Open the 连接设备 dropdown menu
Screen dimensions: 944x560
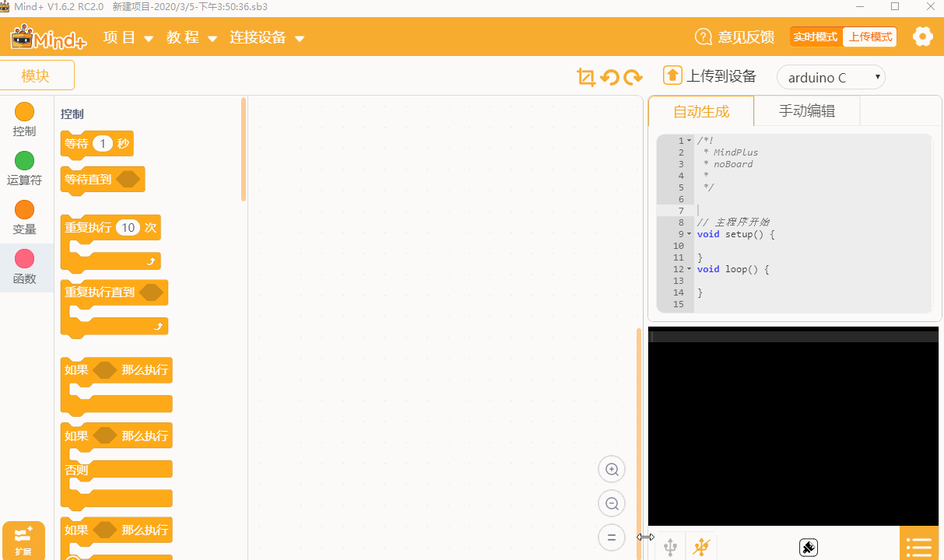[267, 37]
